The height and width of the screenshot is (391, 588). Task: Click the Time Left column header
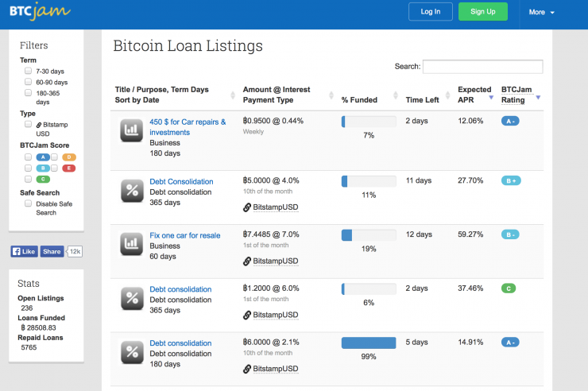click(x=422, y=100)
